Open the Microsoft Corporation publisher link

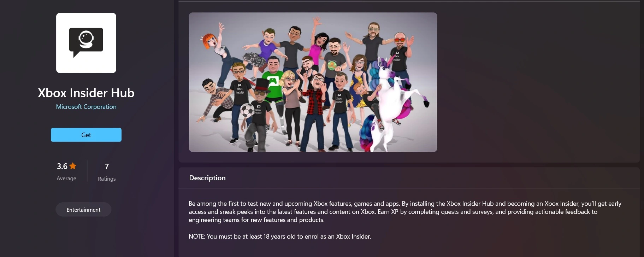point(86,107)
